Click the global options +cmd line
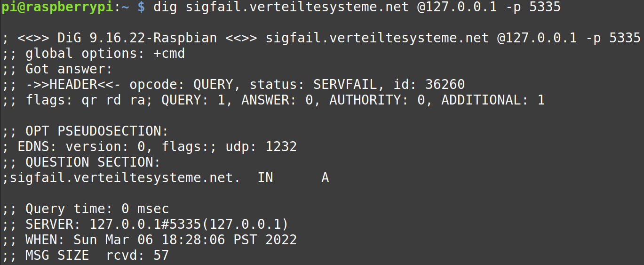 click(x=94, y=54)
